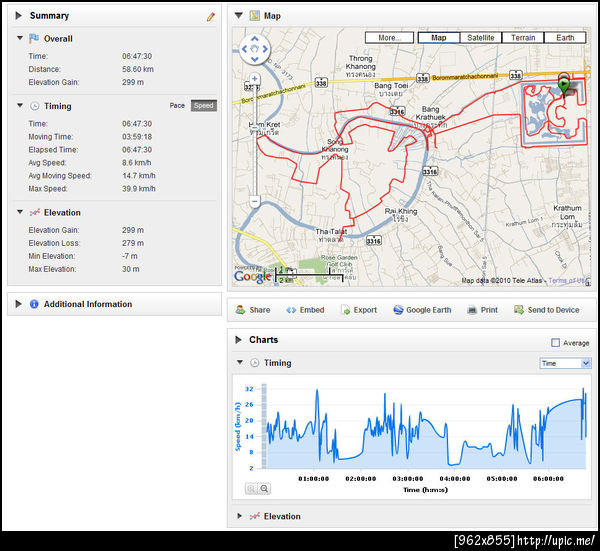Collapse the Map panel
600x551 pixels.
tap(239, 16)
